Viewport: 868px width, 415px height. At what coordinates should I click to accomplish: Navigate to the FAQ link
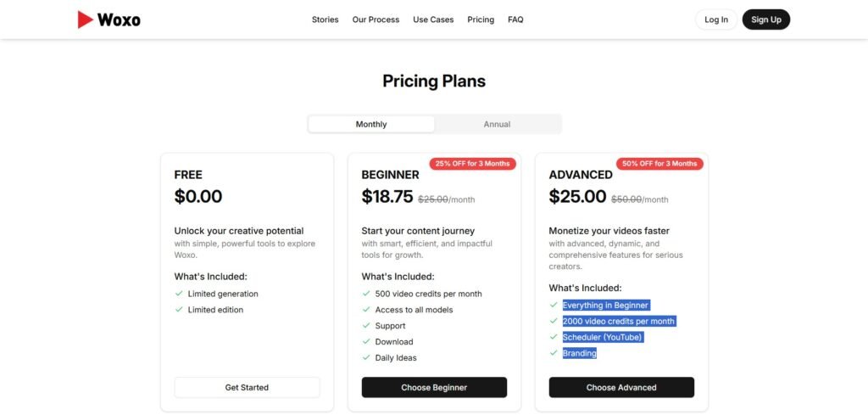coord(515,20)
